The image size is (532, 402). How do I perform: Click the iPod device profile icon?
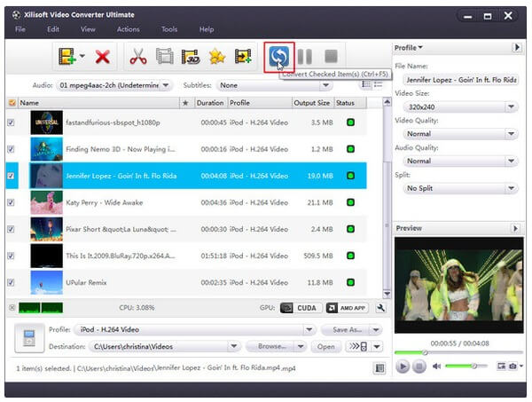[x=29, y=338]
